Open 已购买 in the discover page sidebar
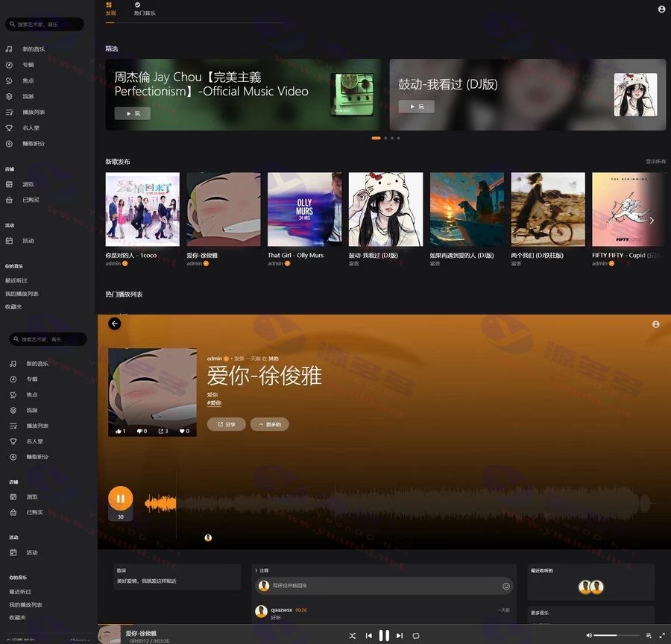 tap(23, 200)
